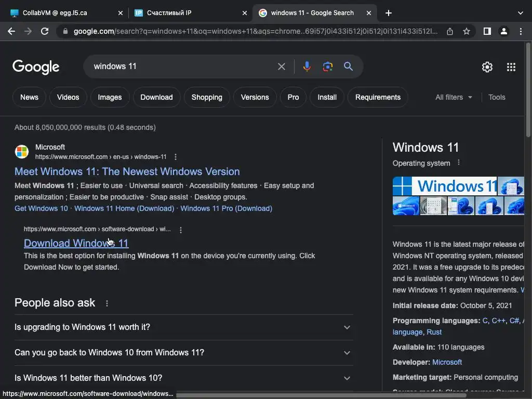532x399 pixels.
Task: Click the browser forward arrow
Action: (28, 31)
